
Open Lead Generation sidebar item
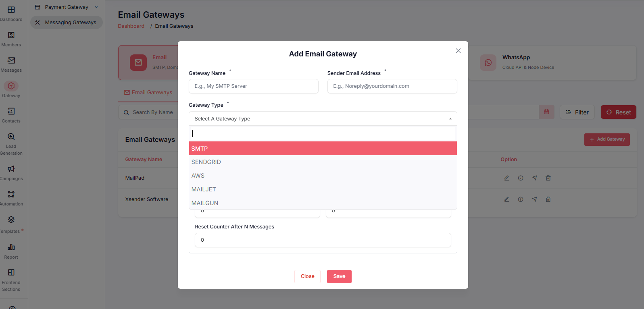click(x=11, y=137)
